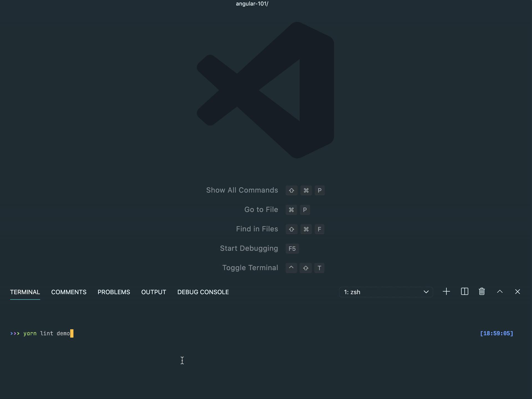Click the F5 key badge
Viewport: 532px width, 399px height.
tap(292, 249)
